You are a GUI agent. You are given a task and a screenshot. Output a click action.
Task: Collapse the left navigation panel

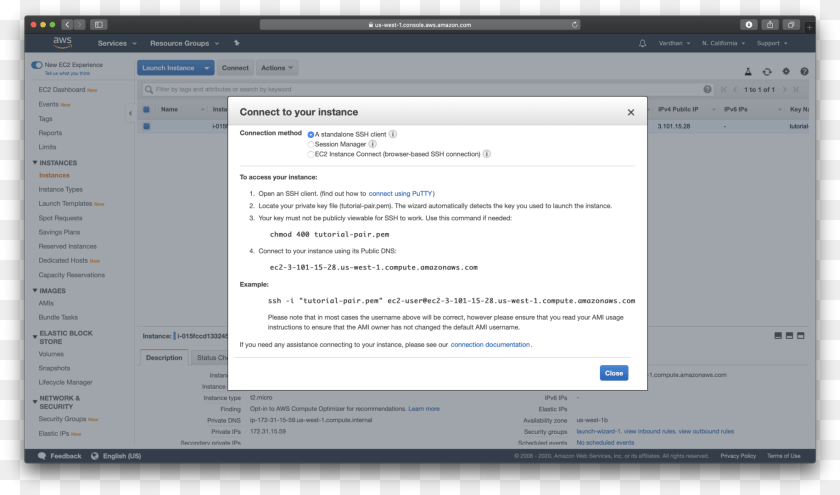point(130,113)
